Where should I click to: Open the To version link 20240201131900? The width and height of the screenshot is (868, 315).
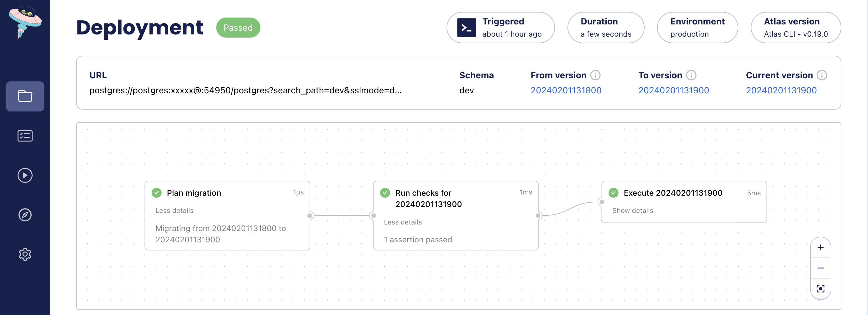674,90
